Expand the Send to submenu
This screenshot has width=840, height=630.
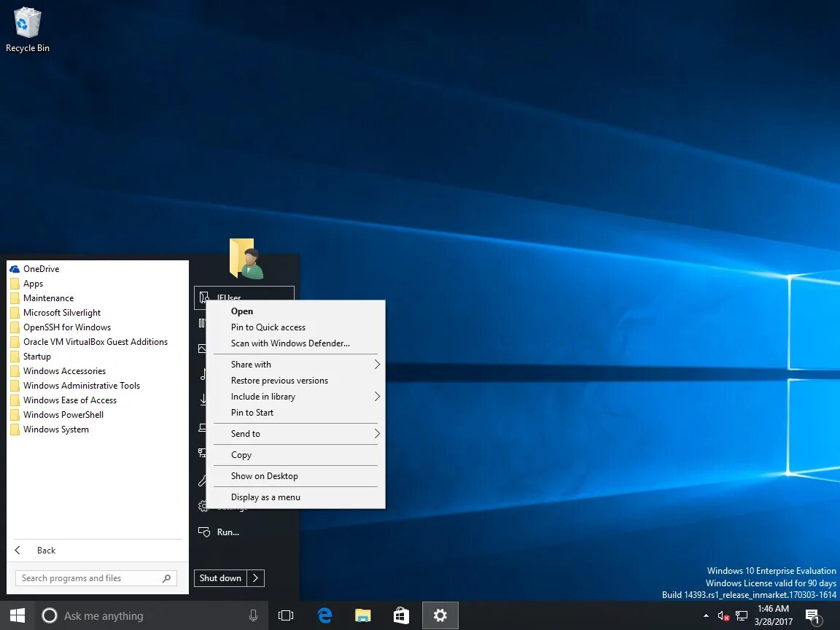(x=246, y=433)
